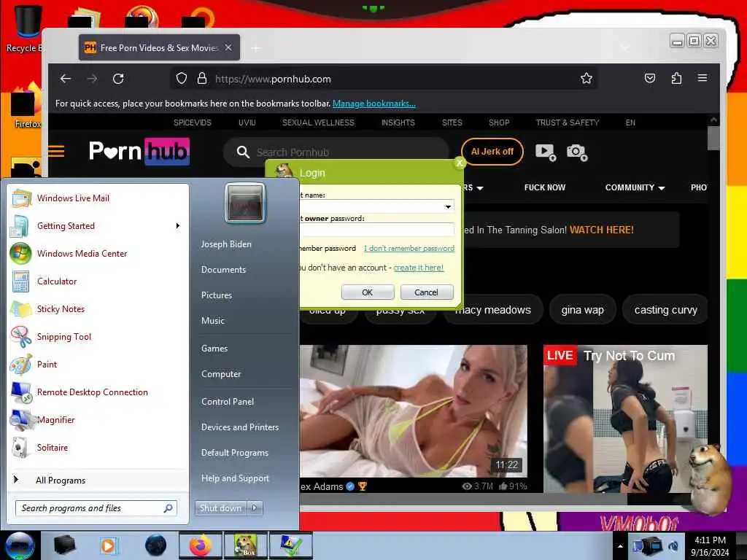Expand the COMMUNITY dropdown menu

pos(635,187)
